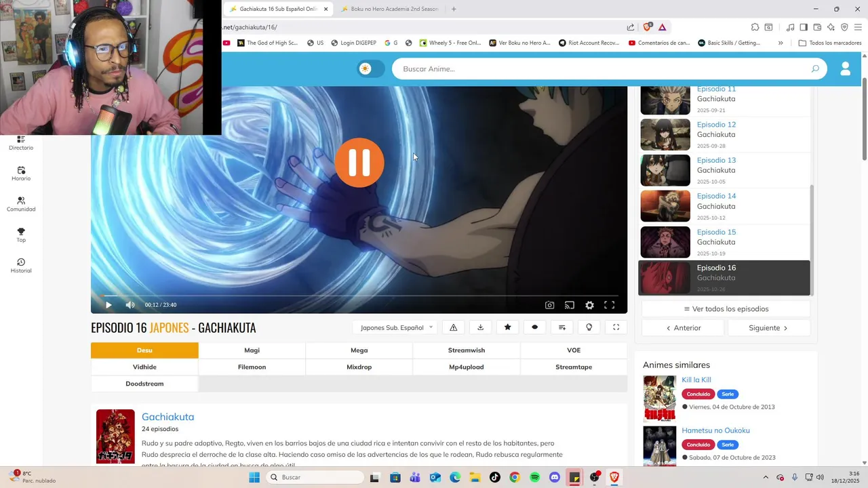Pause the video with the orange button
Viewport: 868px width, 488px height.
coord(359,163)
